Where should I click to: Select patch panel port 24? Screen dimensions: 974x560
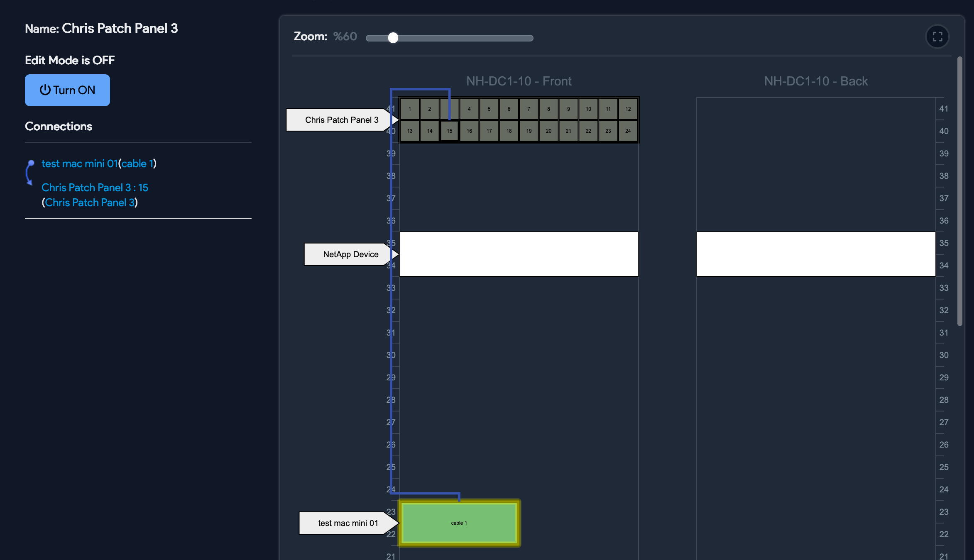coord(628,131)
